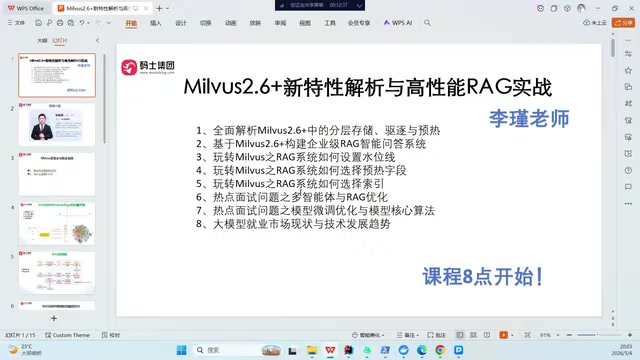The width and height of the screenshot is (640, 360).
Task: Expand the new-tab dropdown arrow
Action: click(167, 8)
